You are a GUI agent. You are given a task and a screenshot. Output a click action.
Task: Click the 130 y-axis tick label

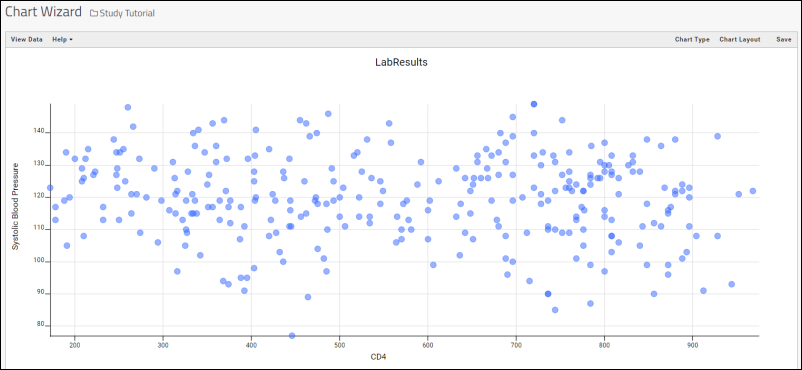coord(39,165)
